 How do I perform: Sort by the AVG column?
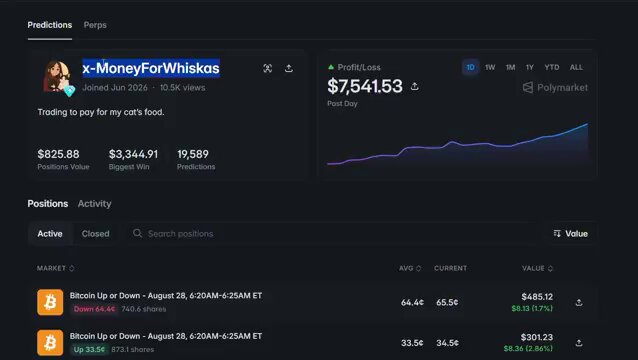pyautogui.click(x=410, y=268)
